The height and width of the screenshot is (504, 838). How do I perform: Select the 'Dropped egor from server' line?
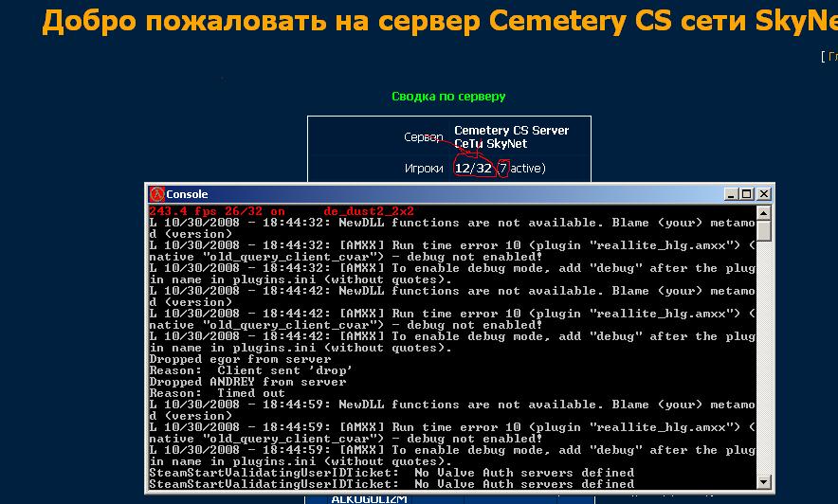pyautogui.click(x=240, y=359)
